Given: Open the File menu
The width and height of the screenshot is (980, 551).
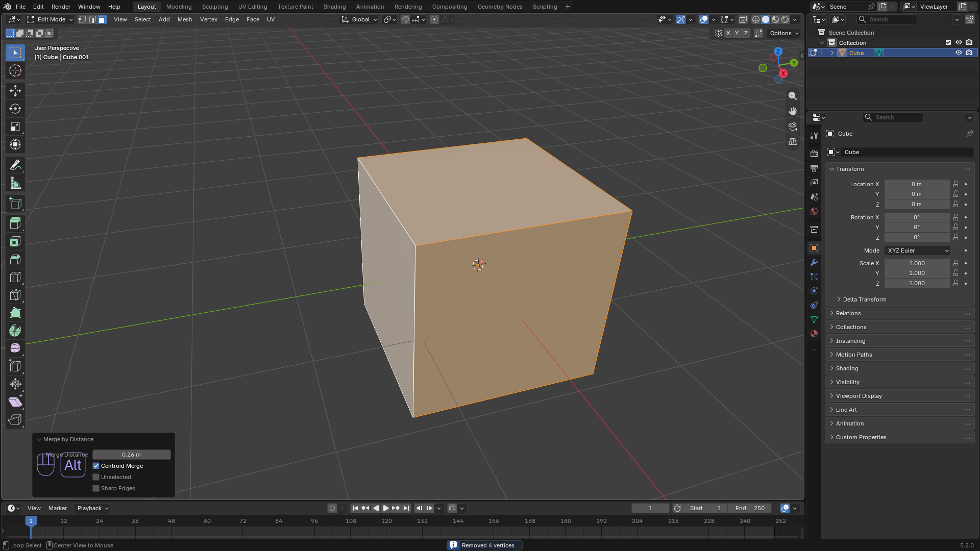Looking at the screenshot, I should [x=20, y=7].
